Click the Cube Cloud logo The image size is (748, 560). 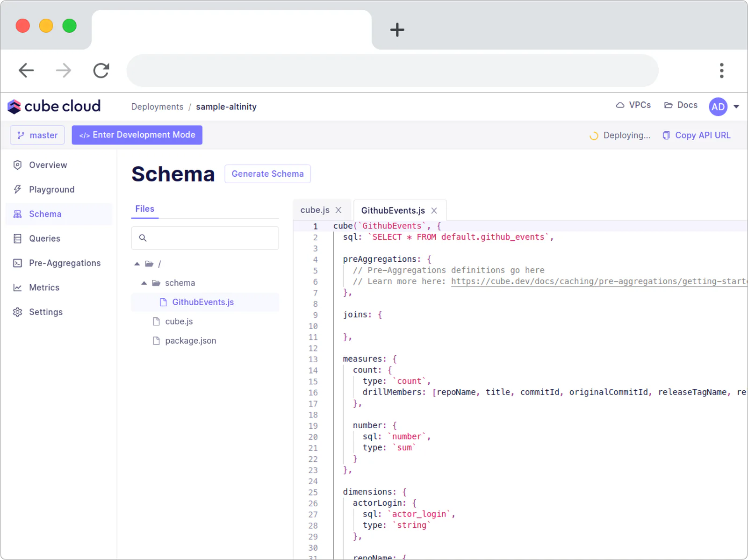(54, 107)
